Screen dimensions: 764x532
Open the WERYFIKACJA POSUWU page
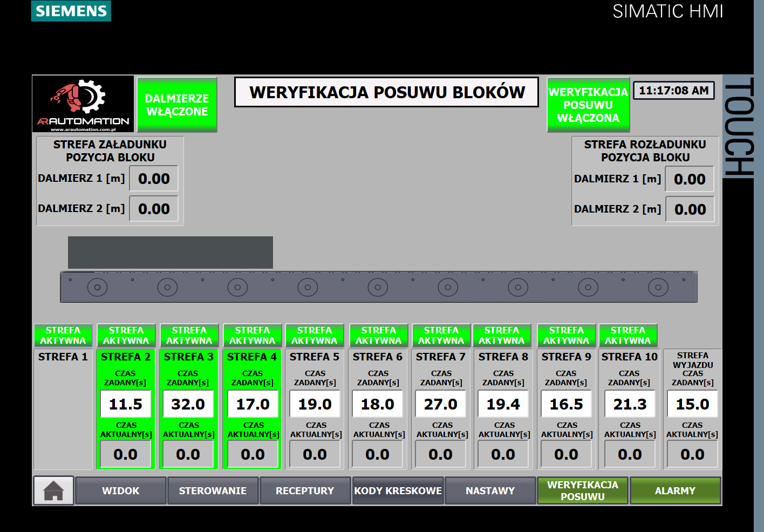coord(582,490)
